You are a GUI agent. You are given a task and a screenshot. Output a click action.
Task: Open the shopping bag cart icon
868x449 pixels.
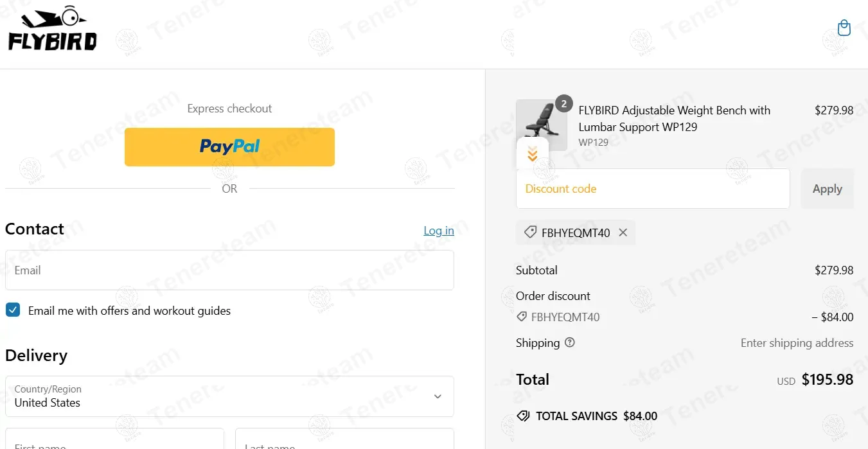click(844, 28)
